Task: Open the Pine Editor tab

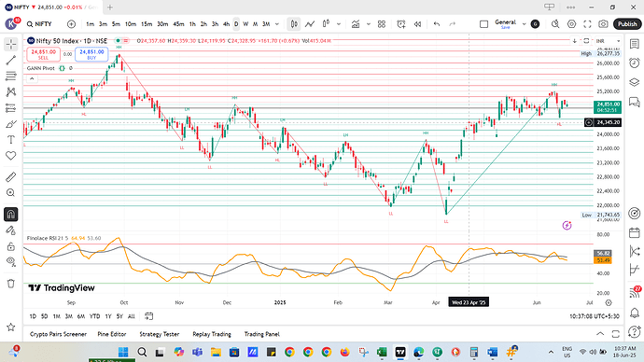Action: point(112,334)
